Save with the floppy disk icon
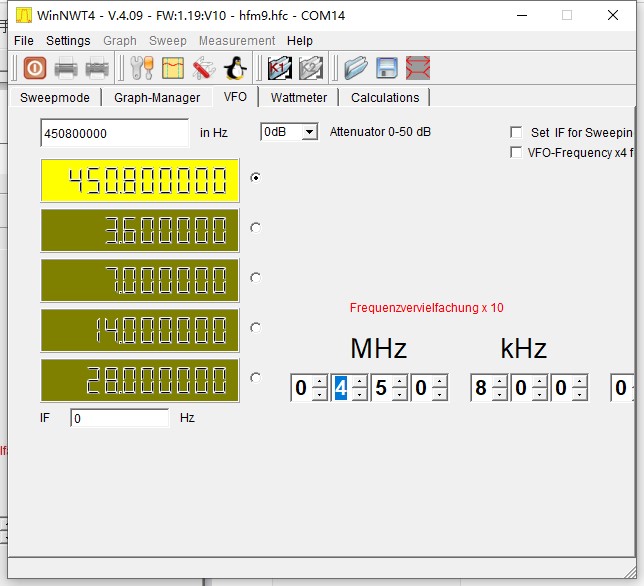This screenshot has height=586, width=644. pos(387,68)
